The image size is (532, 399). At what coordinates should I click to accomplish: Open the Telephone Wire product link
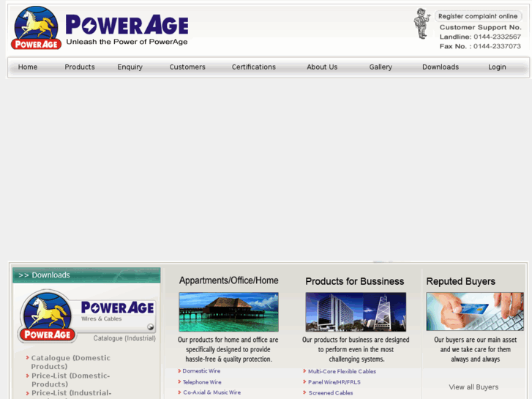pos(202,382)
